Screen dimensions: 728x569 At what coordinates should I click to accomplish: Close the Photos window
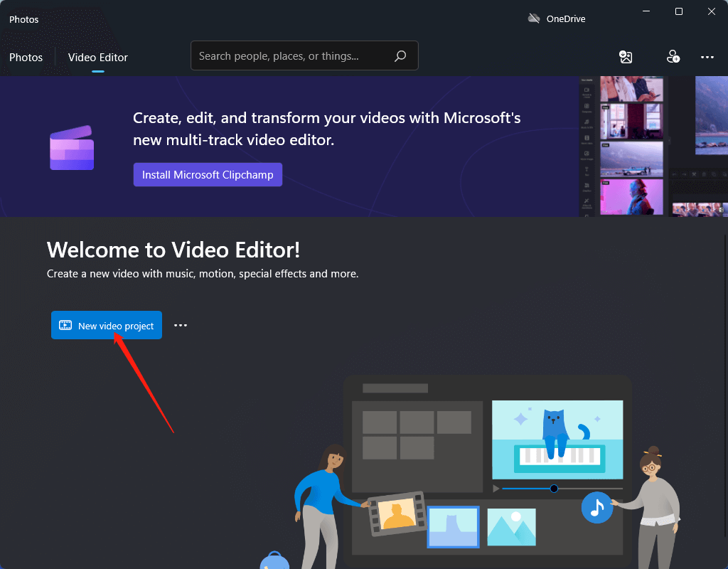coord(711,11)
